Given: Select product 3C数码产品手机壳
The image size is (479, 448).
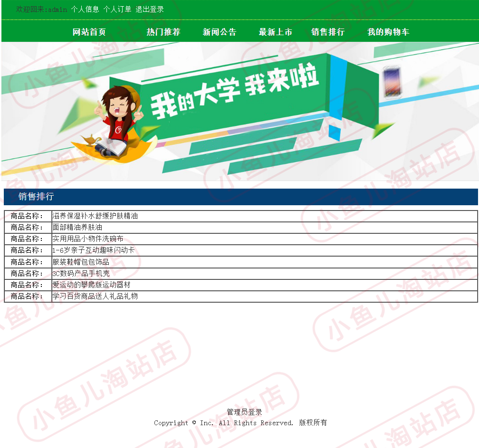Looking at the screenshot, I should pyautogui.click(x=81, y=273).
